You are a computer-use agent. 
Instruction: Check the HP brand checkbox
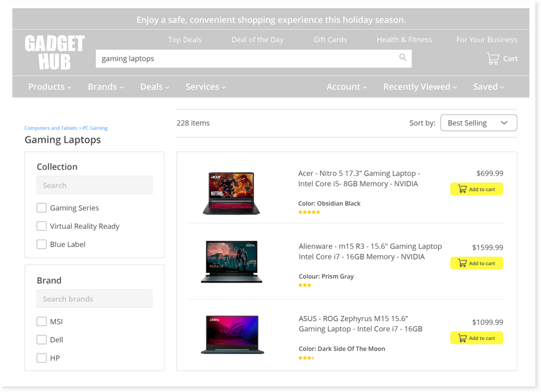(42, 358)
